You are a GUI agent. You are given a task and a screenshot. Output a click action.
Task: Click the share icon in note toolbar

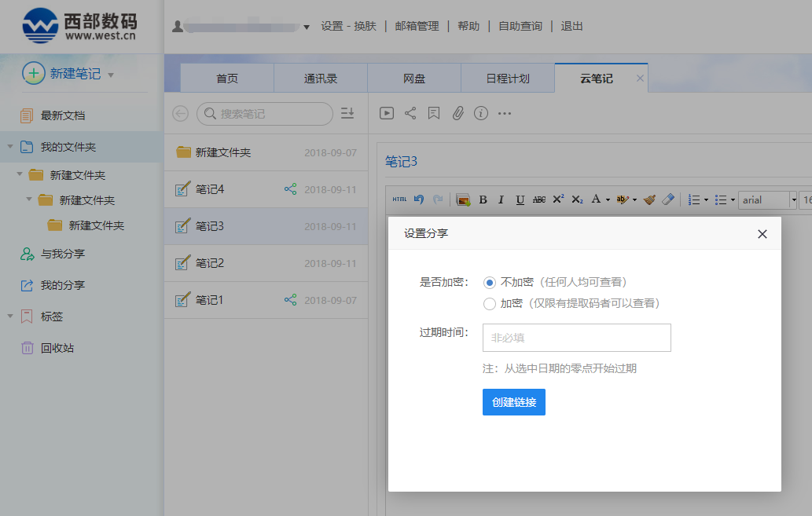point(410,113)
